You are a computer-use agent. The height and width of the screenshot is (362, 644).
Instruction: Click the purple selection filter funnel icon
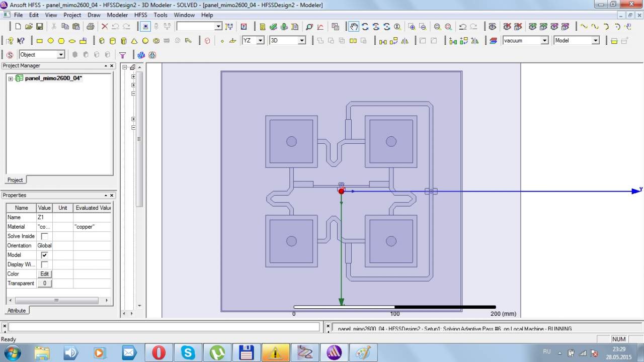[x=122, y=55]
